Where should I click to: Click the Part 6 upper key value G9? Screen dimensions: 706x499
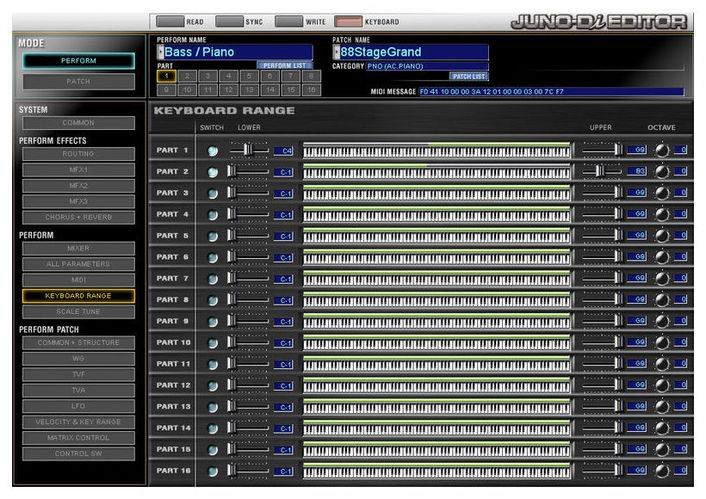(637, 257)
